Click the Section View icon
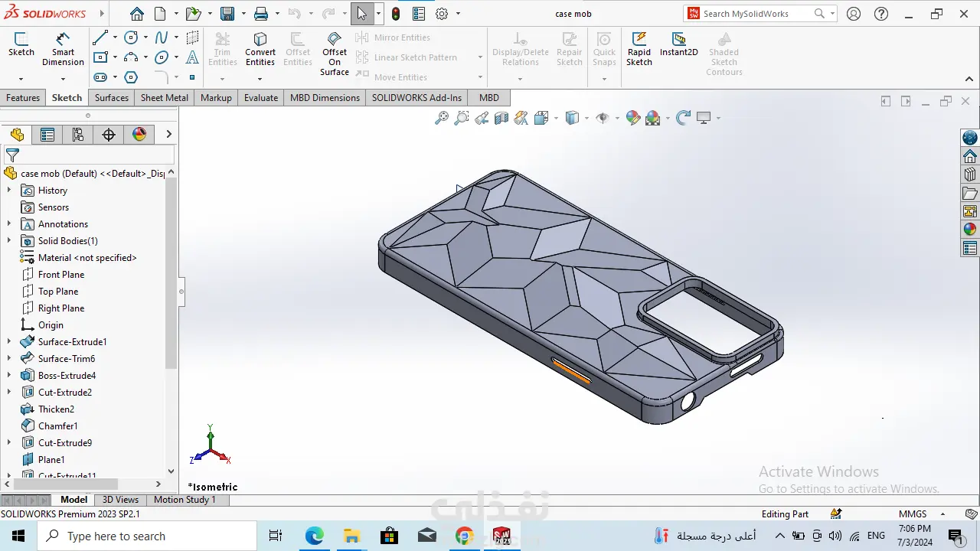 point(501,118)
